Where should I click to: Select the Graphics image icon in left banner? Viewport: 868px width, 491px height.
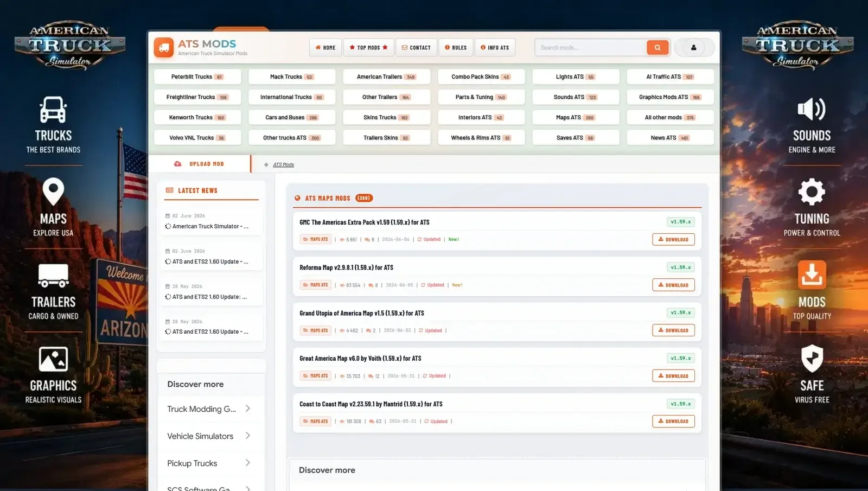click(x=53, y=359)
